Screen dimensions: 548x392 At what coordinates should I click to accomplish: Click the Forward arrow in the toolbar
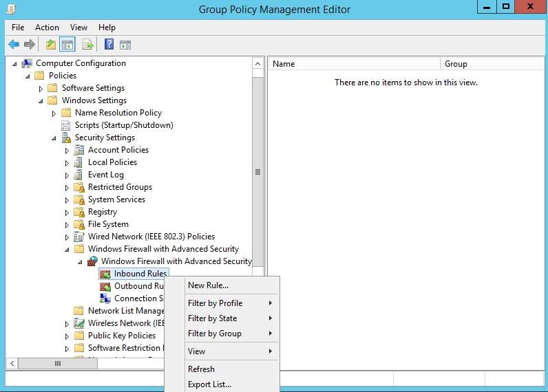(x=30, y=45)
